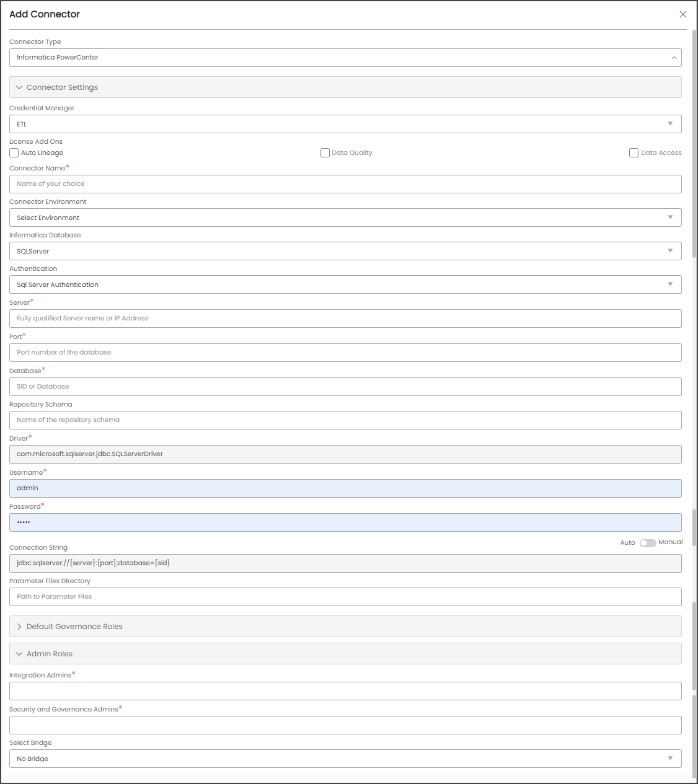Click the Password field showing masked text
Viewport: 698px width, 784px height.
pos(345,522)
